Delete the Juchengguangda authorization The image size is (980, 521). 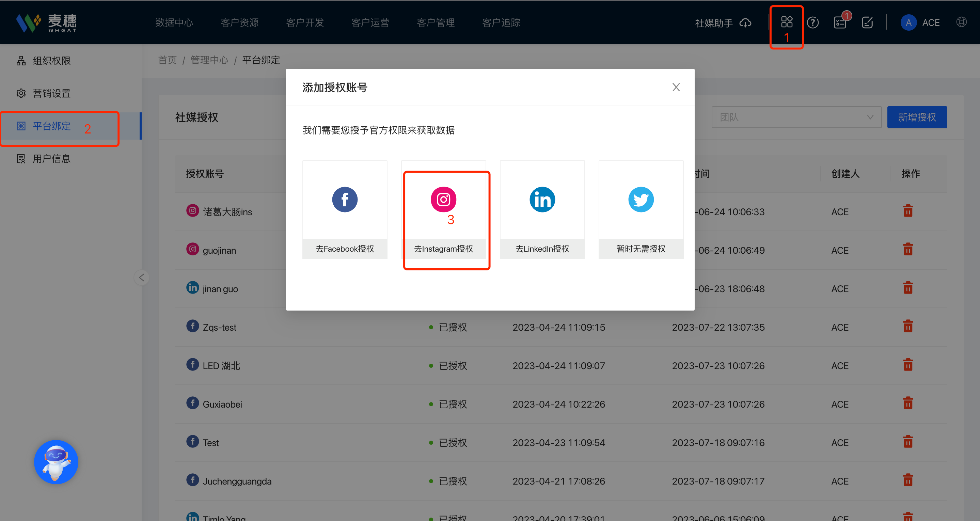[x=908, y=480]
